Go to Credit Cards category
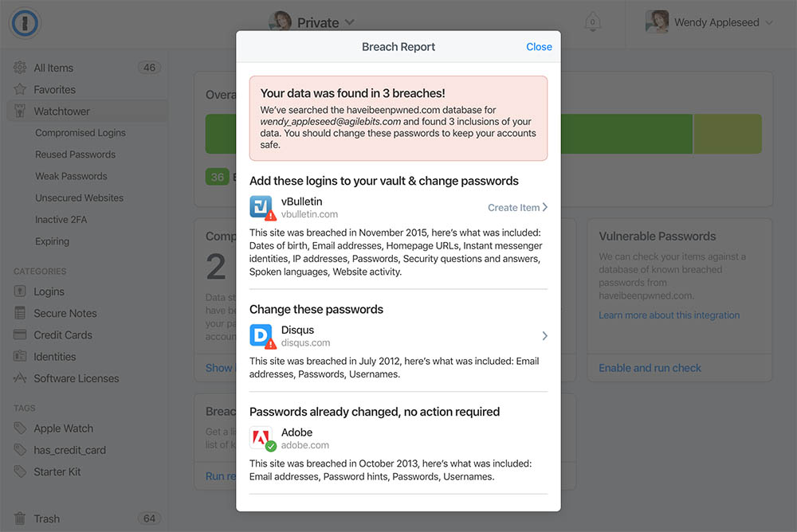Screen dimensions: 797x532 click(x=63, y=334)
